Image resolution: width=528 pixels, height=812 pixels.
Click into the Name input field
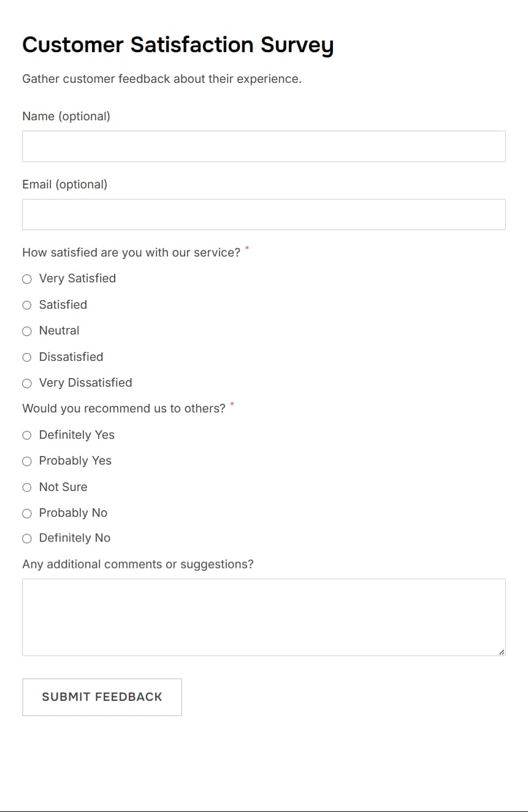pos(264,146)
